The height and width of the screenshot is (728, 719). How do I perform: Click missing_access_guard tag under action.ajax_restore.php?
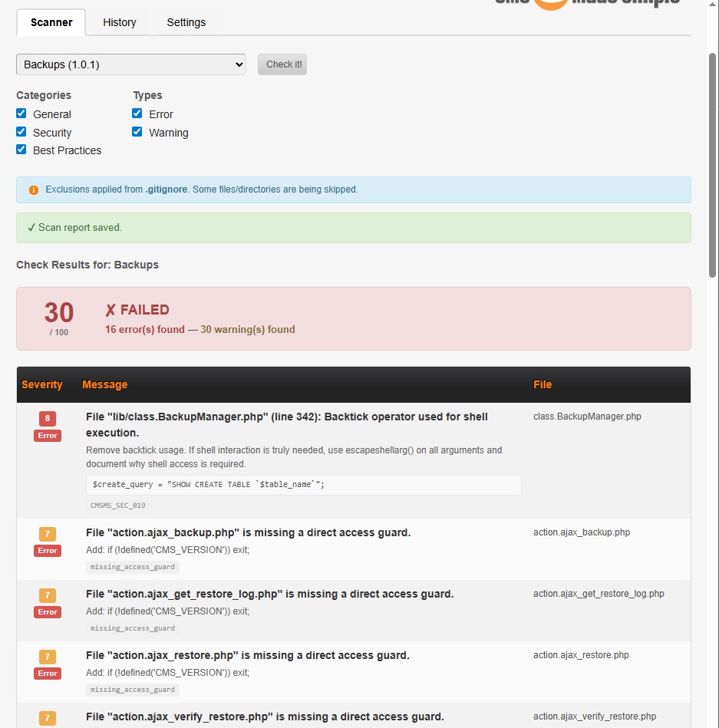click(x=133, y=690)
